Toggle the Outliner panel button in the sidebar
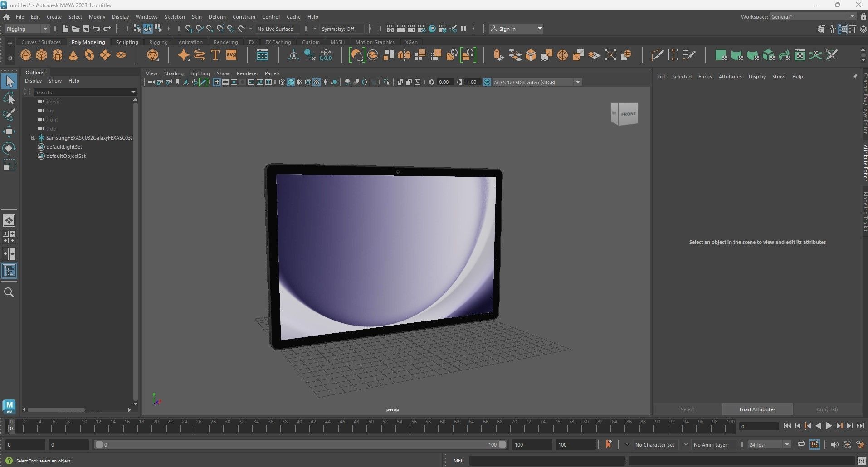Viewport: 868px width, 467px height. click(x=9, y=271)
